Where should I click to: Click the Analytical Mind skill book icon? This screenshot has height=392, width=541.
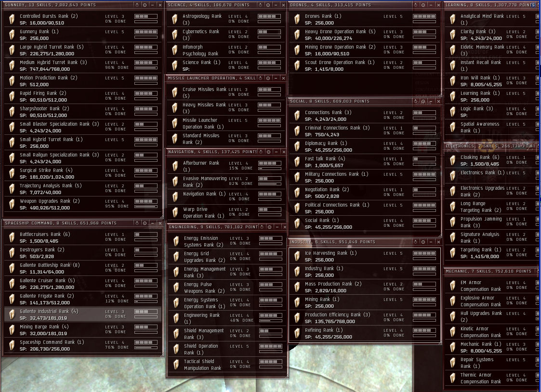pyautogui.click(x=453, y=19)
